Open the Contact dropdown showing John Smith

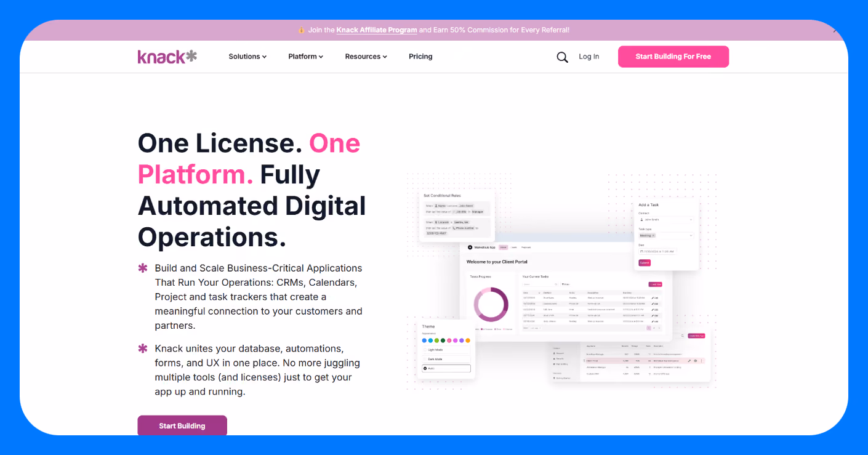tap(666, 220)
